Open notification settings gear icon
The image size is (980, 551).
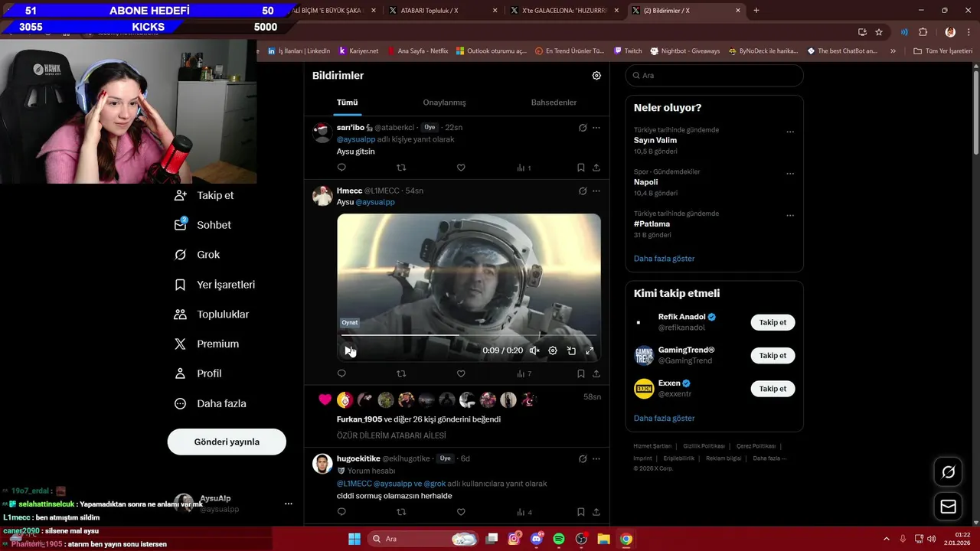(596, 76)
